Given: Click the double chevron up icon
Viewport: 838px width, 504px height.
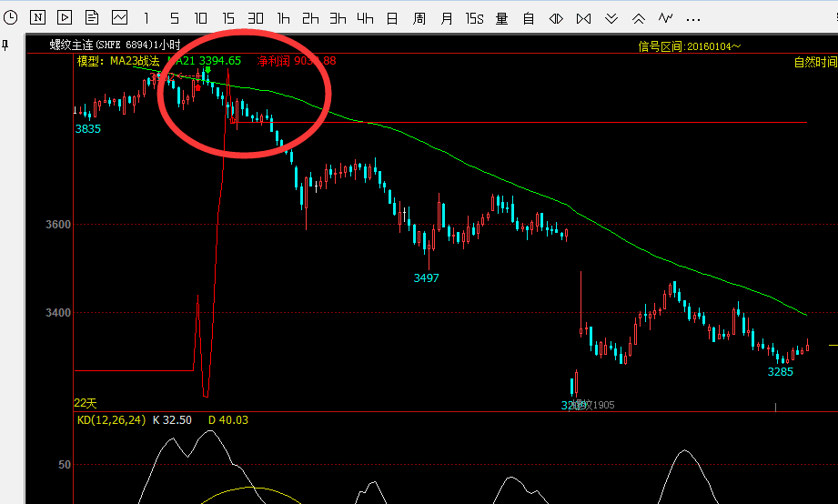Looking at the screenshot, I should (x=639, y=17).
